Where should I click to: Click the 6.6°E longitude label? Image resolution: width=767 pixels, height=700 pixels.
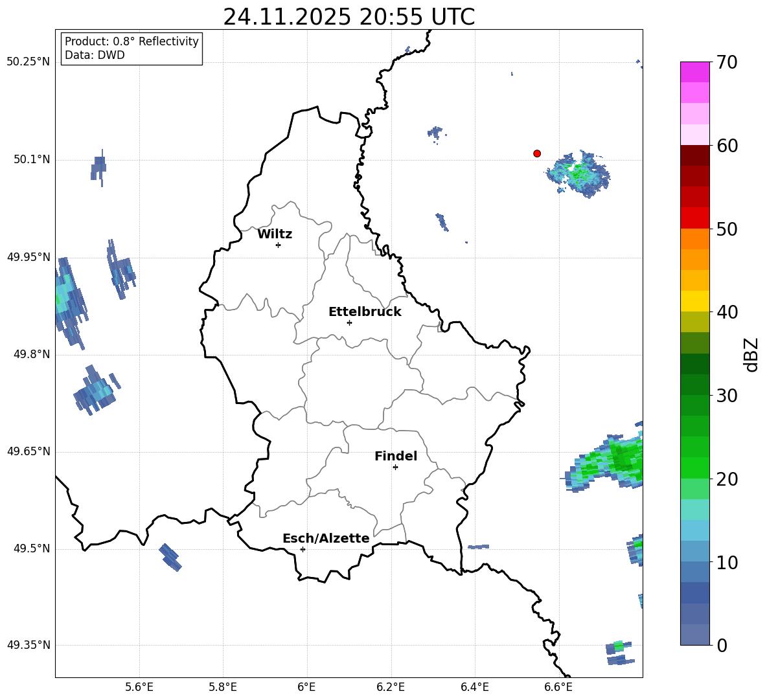click(x=558, y=687)
